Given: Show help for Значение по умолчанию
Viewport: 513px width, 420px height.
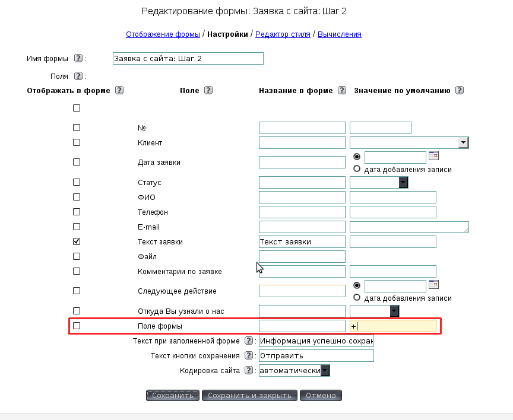Looking at the screenshot, I should 459,91.
